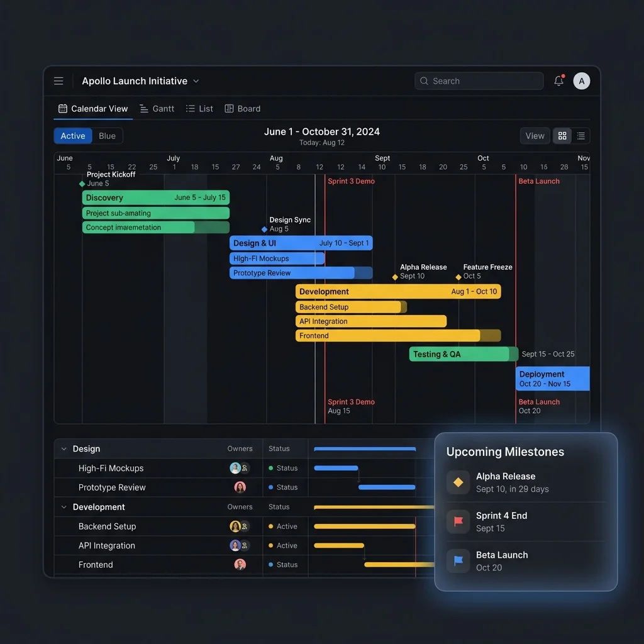Open the notifications bell
This screenshot has width=644, height=644.
click(x=558, y=80)
